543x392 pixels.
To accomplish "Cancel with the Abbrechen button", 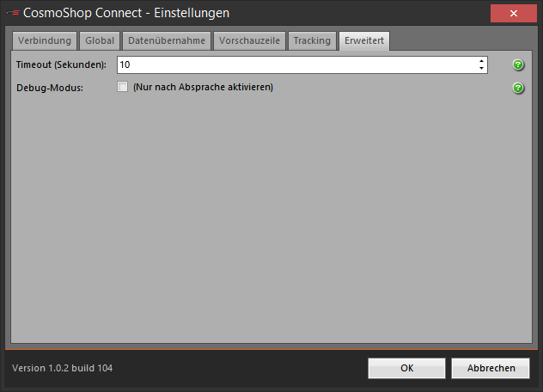I will 491,368.
